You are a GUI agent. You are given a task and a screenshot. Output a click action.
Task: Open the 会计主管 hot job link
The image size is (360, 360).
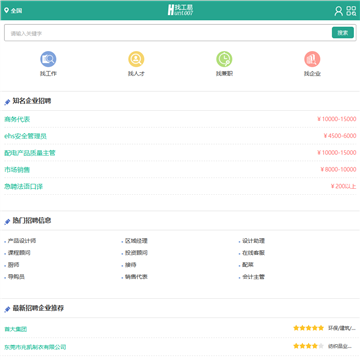(253, 277)
